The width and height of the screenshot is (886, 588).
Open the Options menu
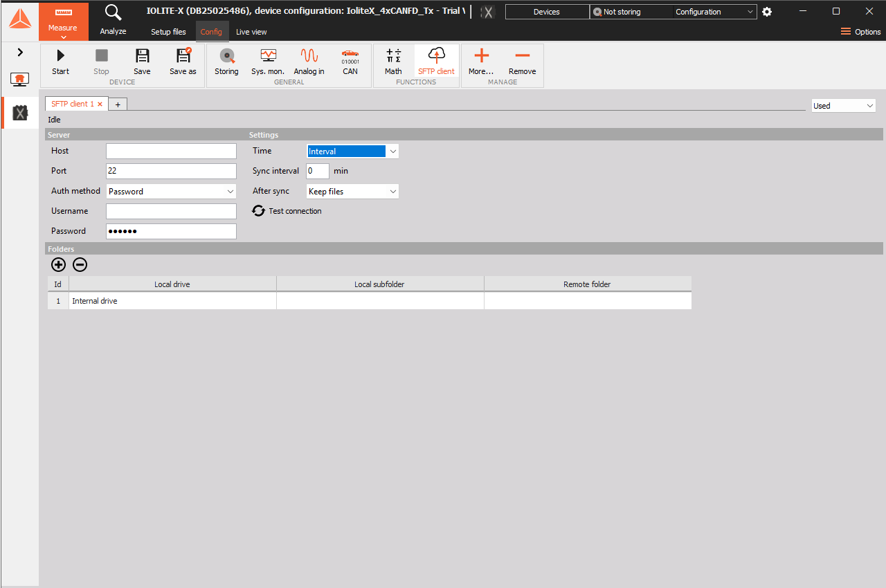860,32
